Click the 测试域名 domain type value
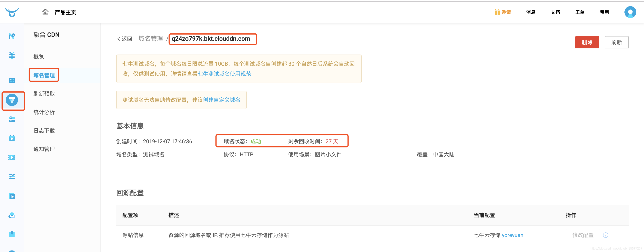 click(154, 154)
